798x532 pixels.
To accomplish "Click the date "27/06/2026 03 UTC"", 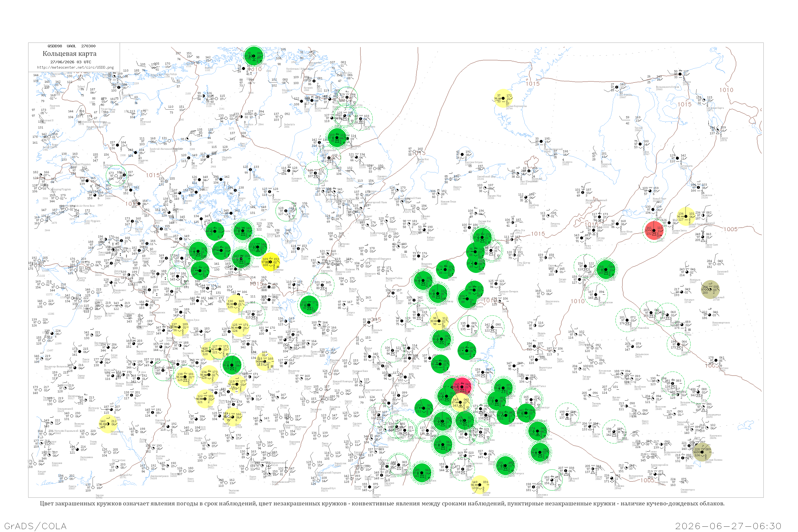I will click(x=70, y=62).
